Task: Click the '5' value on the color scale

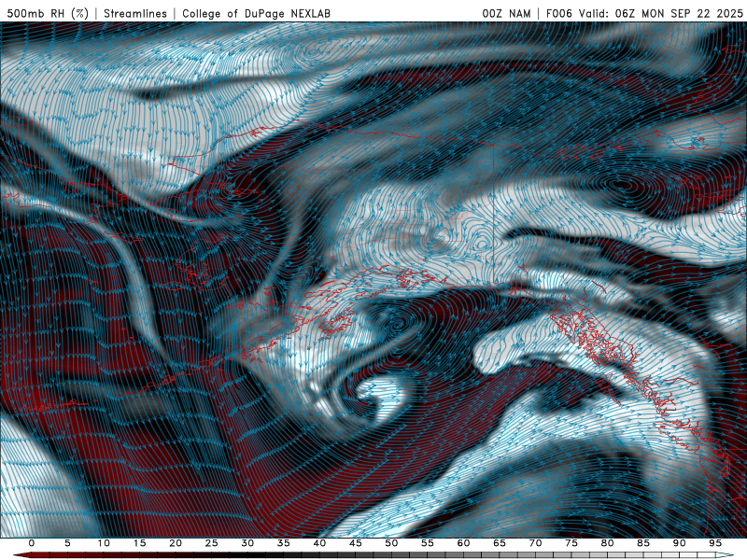Action: click(67, 543)
